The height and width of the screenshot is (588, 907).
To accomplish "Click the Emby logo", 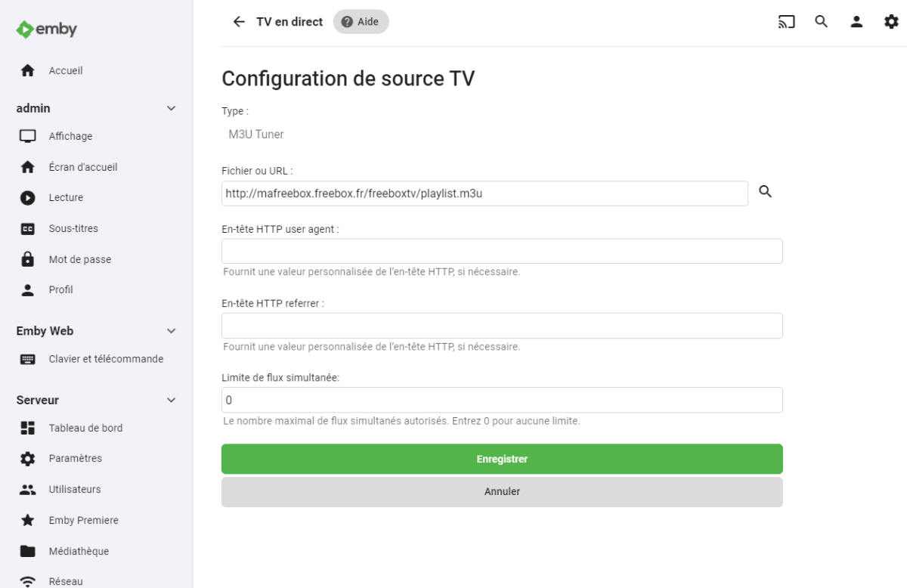I will tap(47, 29).
